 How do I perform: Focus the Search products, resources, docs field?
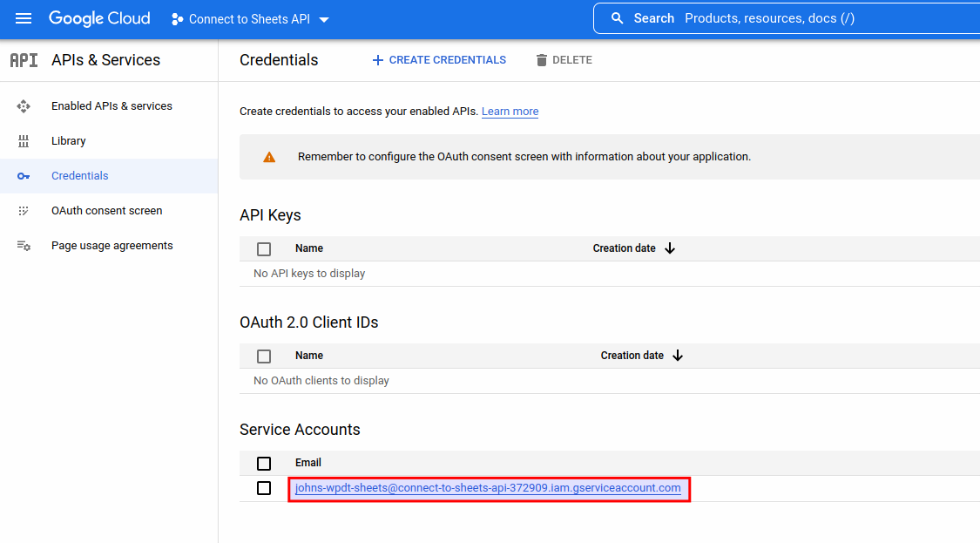[787, 18]
